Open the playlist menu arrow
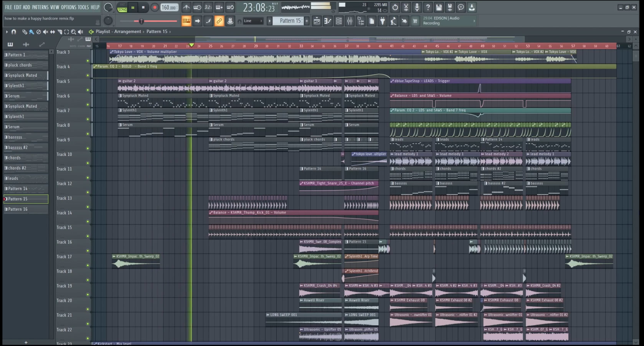Viewport: 644px width, 346px height. coord(7,32)
